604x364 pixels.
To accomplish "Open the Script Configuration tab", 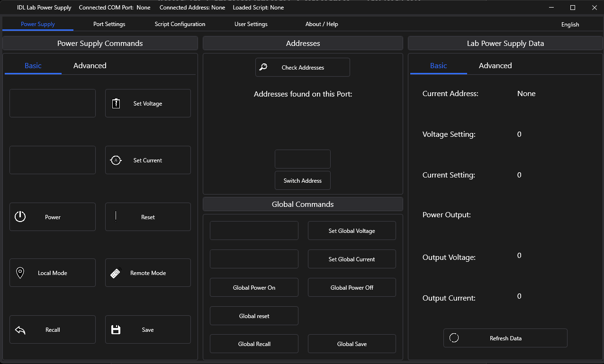I will point(180,24).
